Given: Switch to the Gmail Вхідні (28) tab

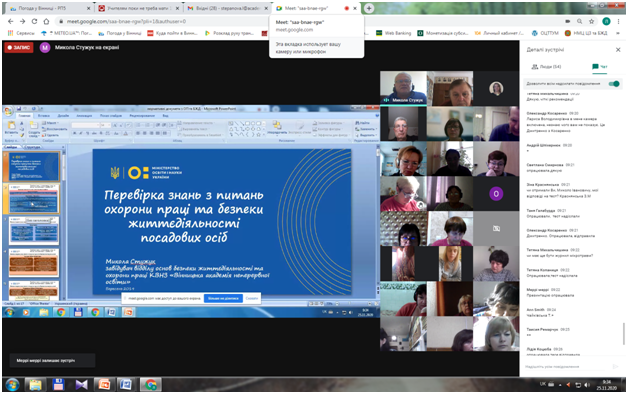Looking at the screenshot, I should [227, 8].
